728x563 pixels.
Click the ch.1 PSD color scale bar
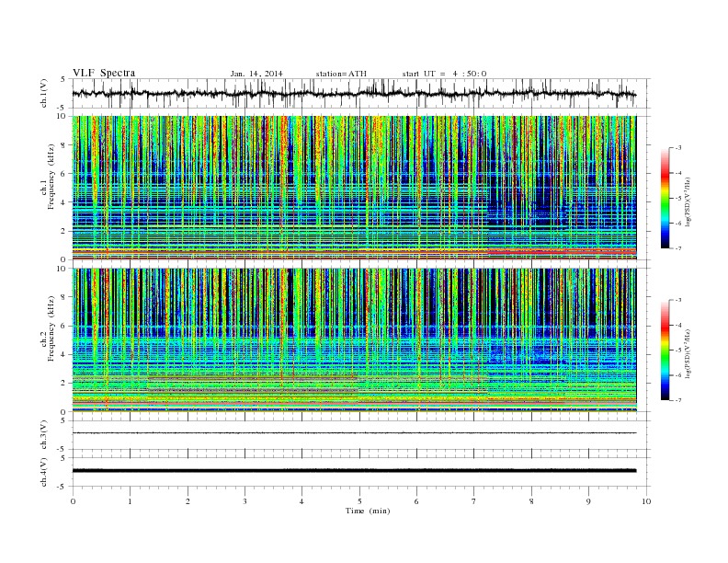pyautogui.click(x=665, y=198)
